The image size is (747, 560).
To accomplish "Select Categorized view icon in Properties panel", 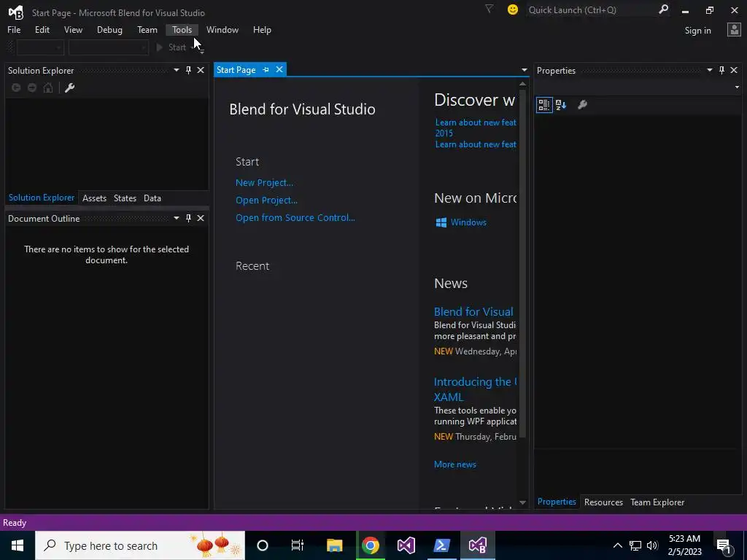I will pos(544,105).
